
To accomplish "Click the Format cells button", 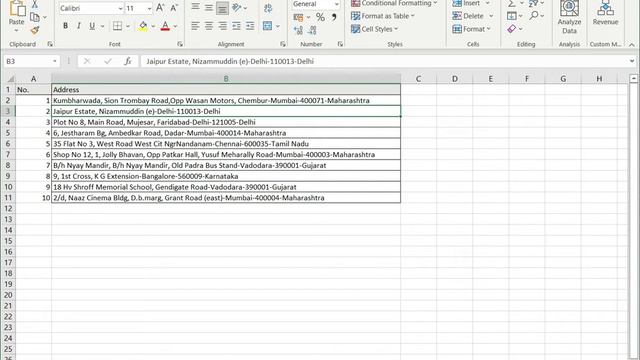I will tap(469, 29).
